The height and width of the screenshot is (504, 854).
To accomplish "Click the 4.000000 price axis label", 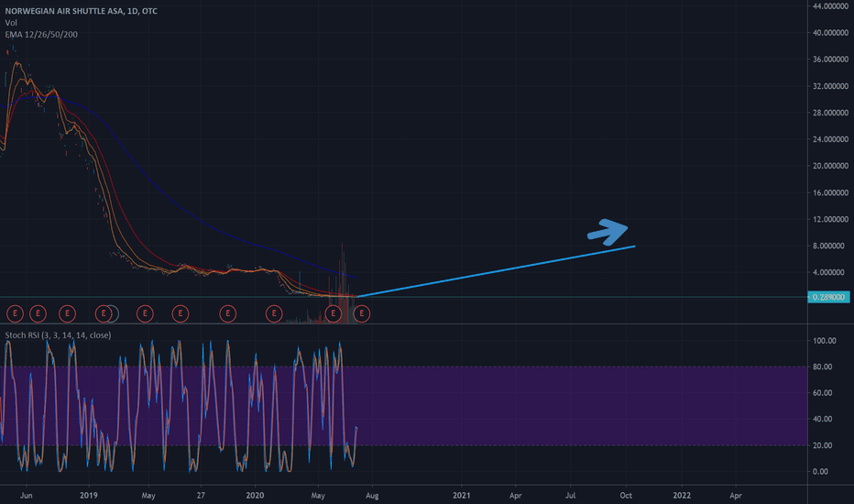I will point(830,272).
